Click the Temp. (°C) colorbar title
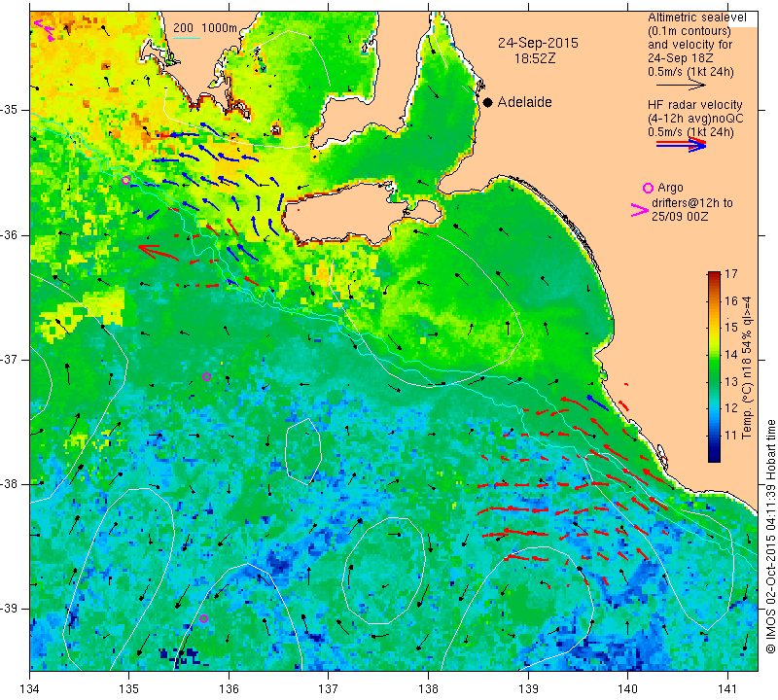 pyautogui.click(x=747, y=367)
